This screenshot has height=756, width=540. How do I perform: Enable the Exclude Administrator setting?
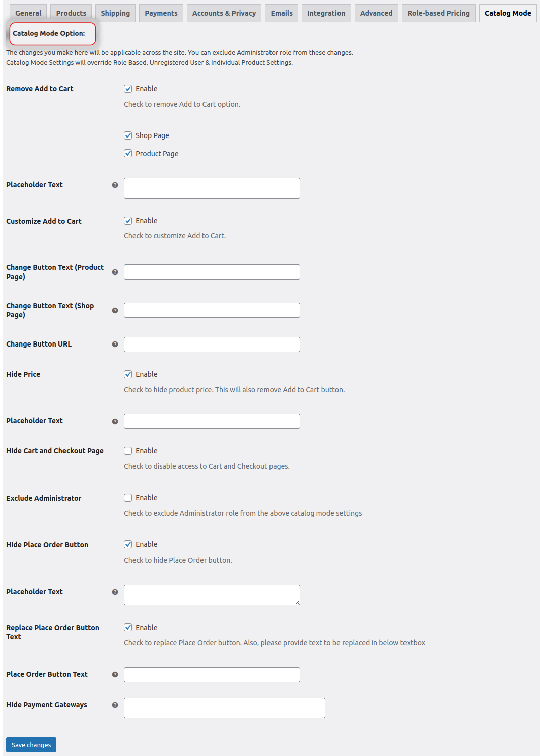click(128, 497)
